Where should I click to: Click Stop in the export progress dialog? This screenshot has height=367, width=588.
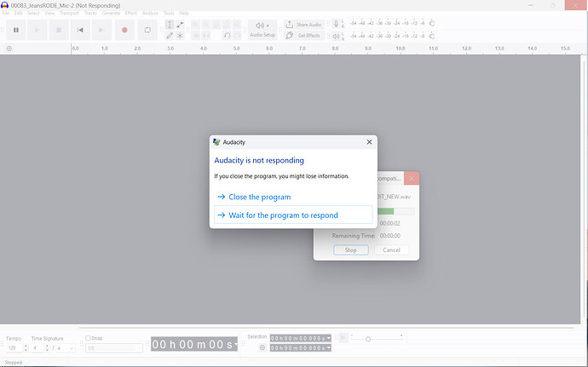pyautogui.click(x=351, y=250)
